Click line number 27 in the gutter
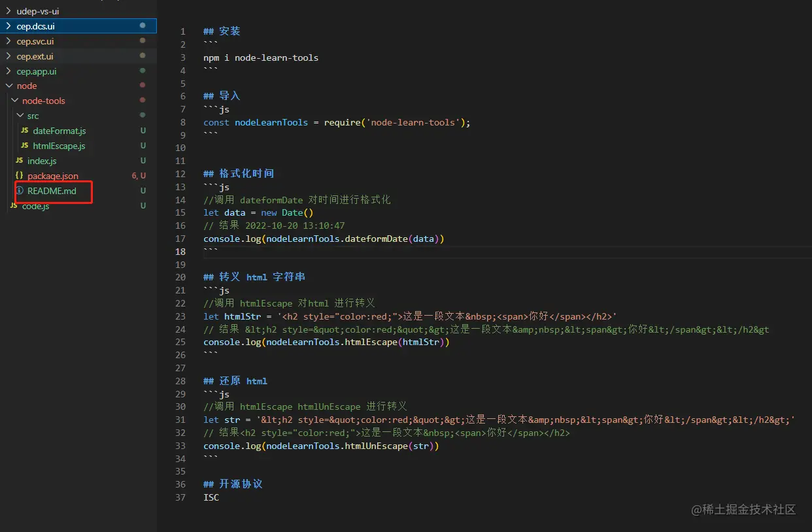This screenshot has width=812, height=532. pyautogui.click(x=180, y=368)
